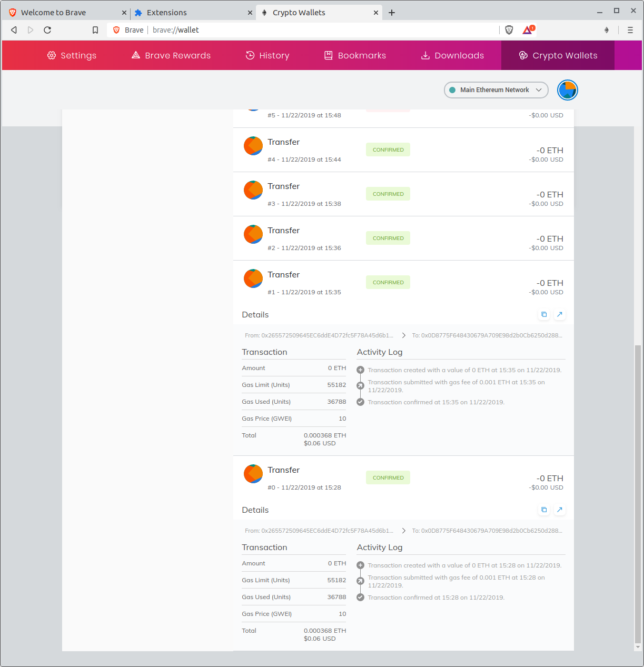Click 'Transaction confirmed at 15:28' log entry
The image size is (644, 667).
tap(436, 598)
